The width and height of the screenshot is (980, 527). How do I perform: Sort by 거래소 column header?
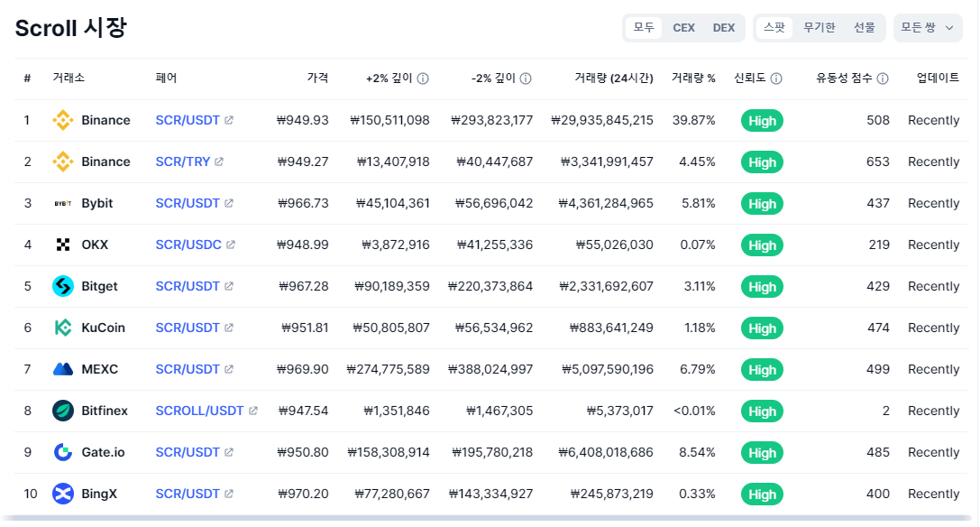(69, 79)
